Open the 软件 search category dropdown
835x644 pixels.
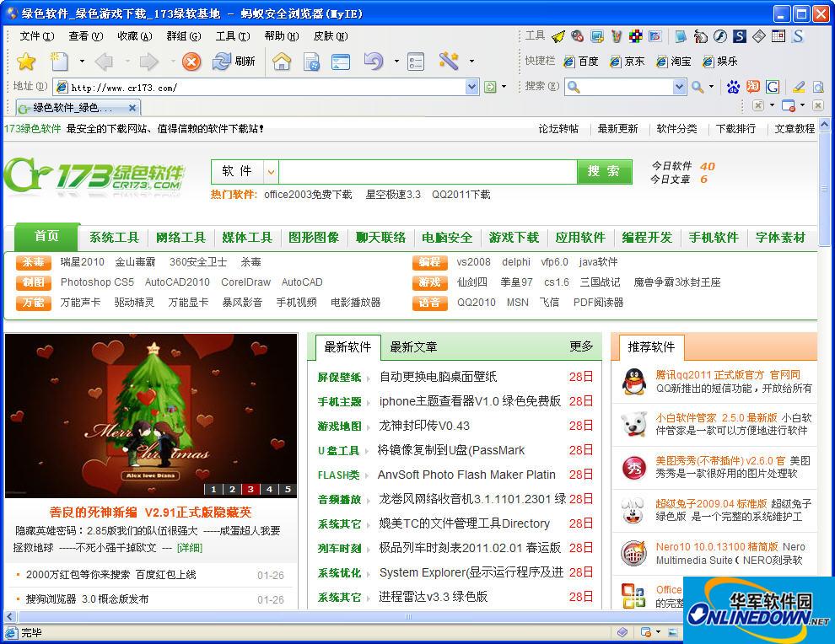pyautogui.click(x=270, y=171)
